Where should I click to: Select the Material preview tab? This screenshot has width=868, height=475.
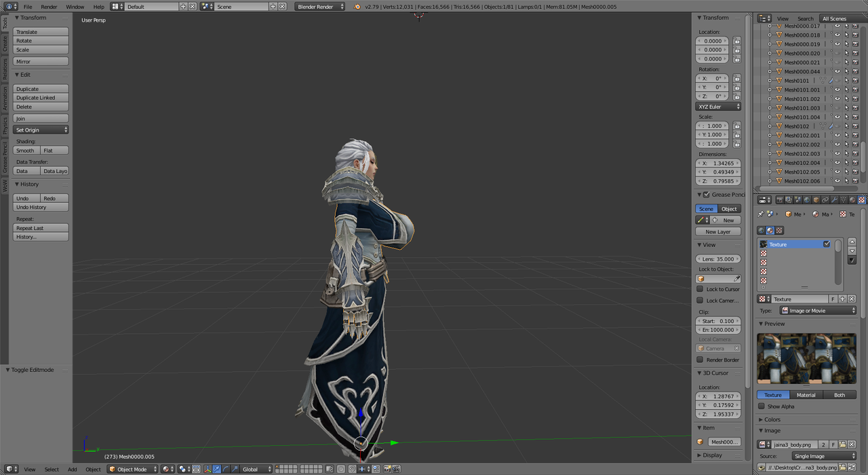[x=806, y=395]
